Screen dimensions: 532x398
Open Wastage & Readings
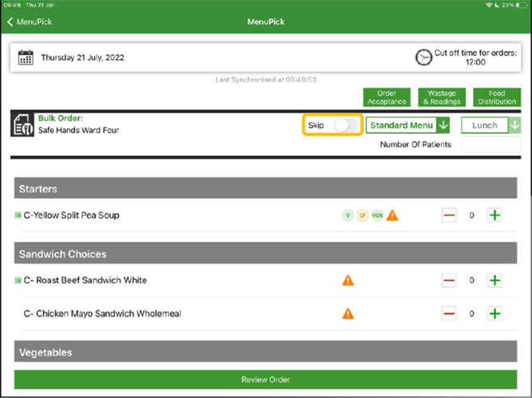442,97
